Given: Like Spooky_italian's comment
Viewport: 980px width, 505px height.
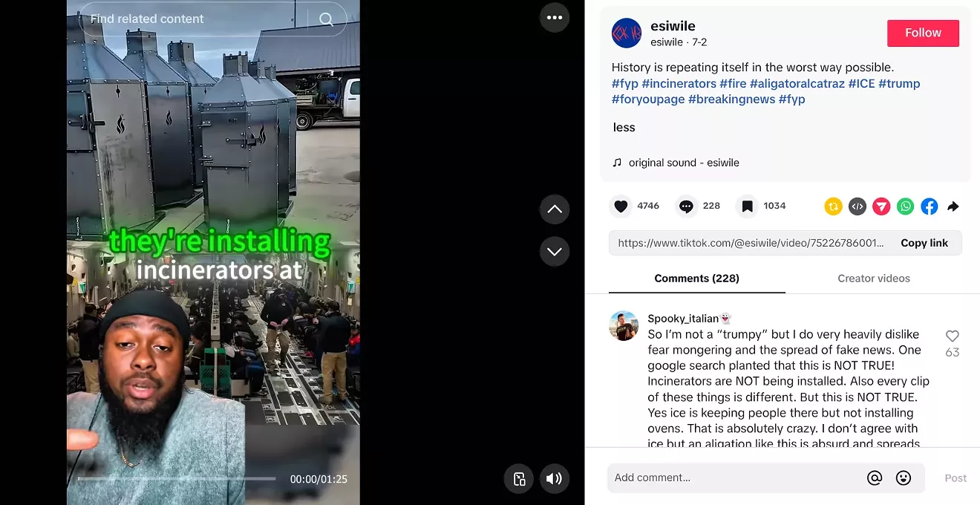Looking at the screenshot, I should [x=953, y=336].
